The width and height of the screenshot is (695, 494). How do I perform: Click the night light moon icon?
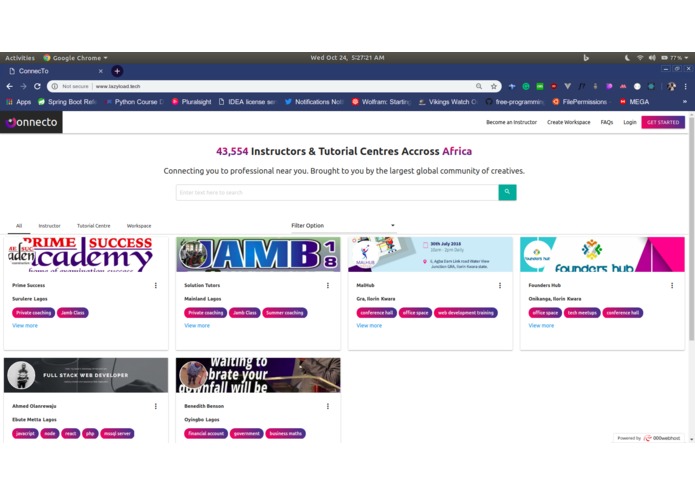pos(627,58)
